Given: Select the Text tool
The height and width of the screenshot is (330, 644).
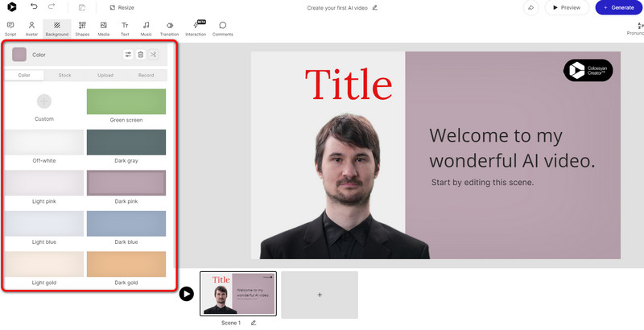Looking at the screenshot, I should [x=125, y=29].
